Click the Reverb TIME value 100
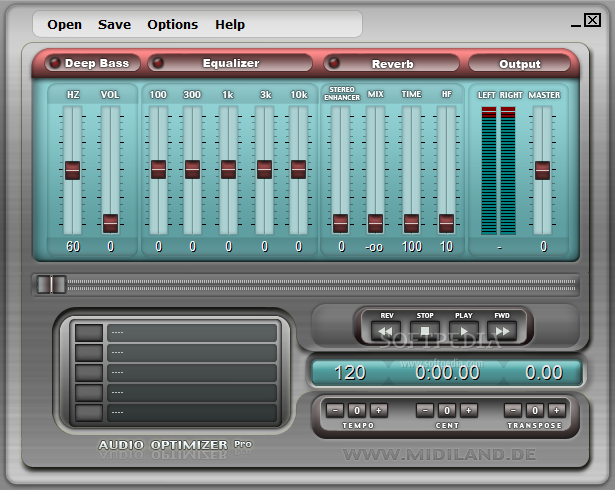The width and height of the screenshot is (615, 490). (412, 246)
